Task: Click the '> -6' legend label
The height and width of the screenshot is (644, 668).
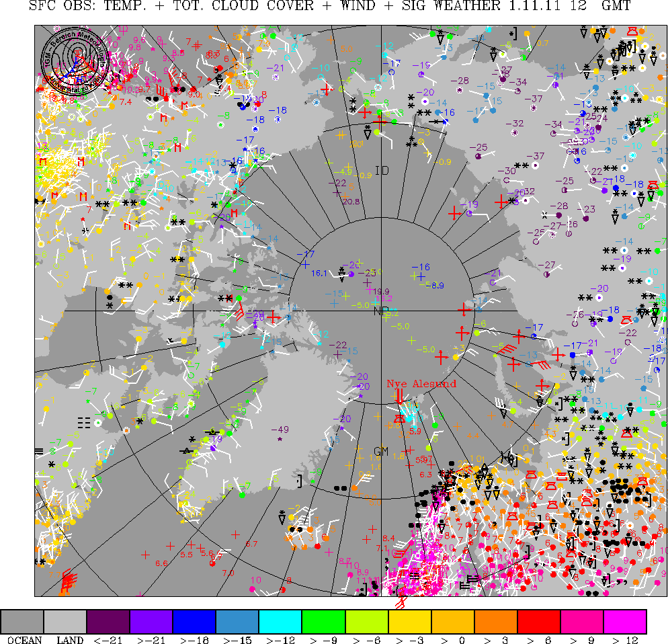Action: (367, 640)
